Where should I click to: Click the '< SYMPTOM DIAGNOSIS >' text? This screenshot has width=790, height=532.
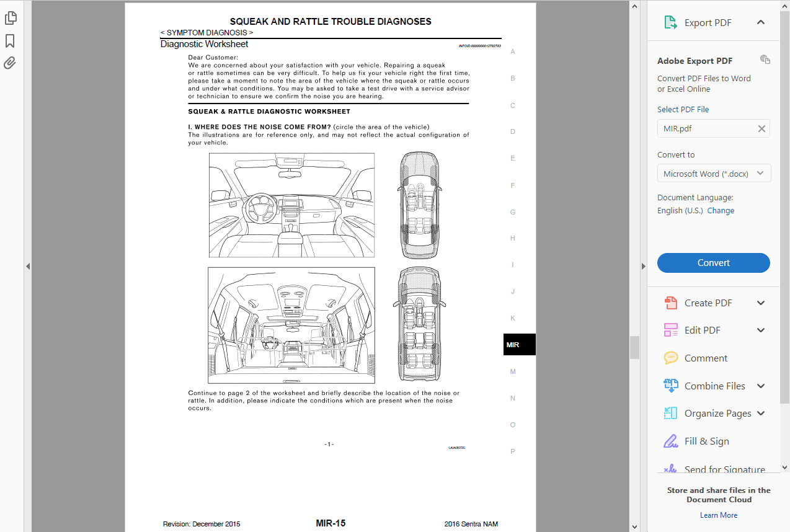[x=206, y=32]
